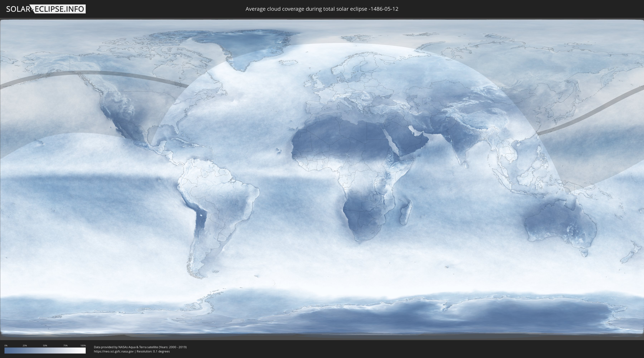Image resolution: width=644 pixels, height=358 pixels.
Task: Click the 100% legend label
Action: click(83, 345)
